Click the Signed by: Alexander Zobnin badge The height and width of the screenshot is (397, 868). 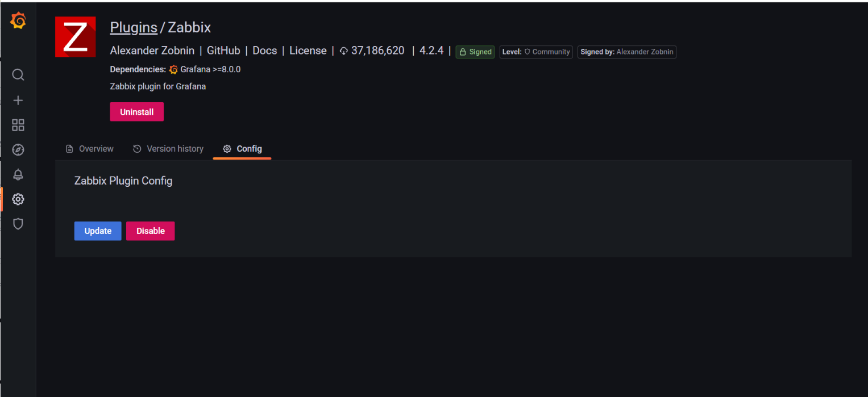click(627, 52)
